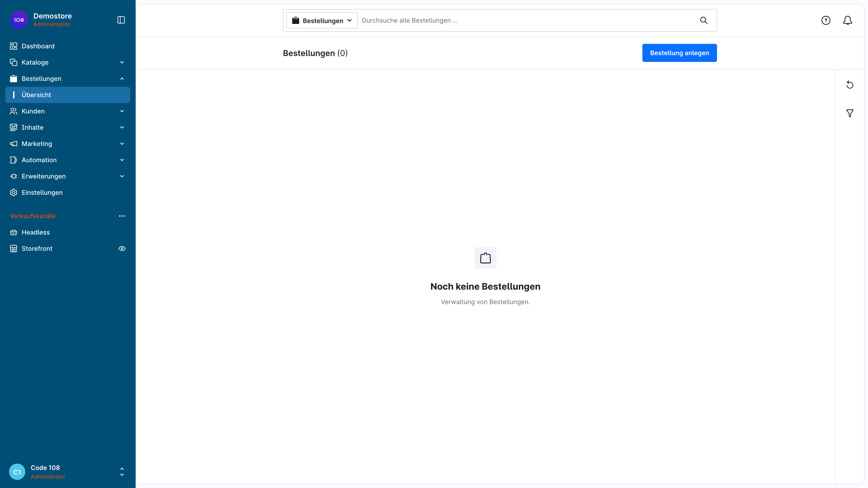868x488 pixels.
Task: Click the Administrator role label
Action: coord(48,476)
